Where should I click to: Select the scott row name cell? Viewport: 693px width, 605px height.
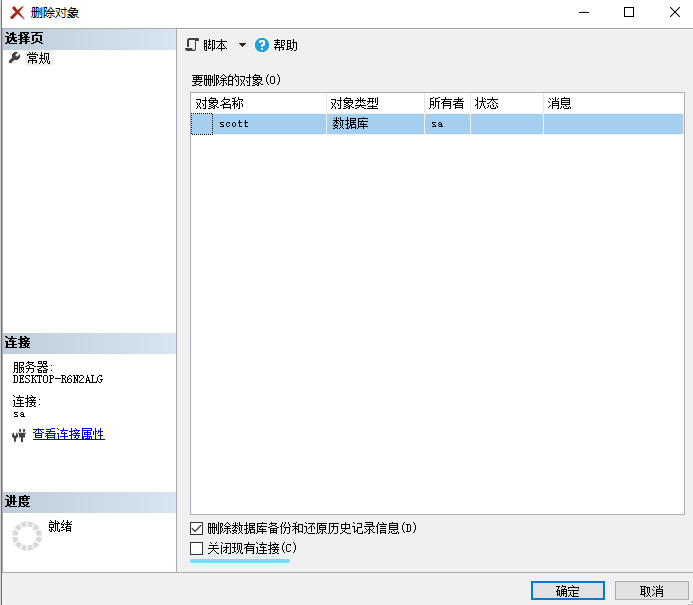coord(269,124)
